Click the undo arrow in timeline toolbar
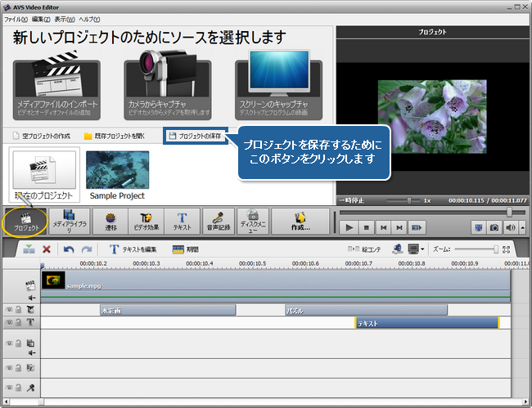The height and width of the screenshot is (408, 532). (x=69, y=249)
